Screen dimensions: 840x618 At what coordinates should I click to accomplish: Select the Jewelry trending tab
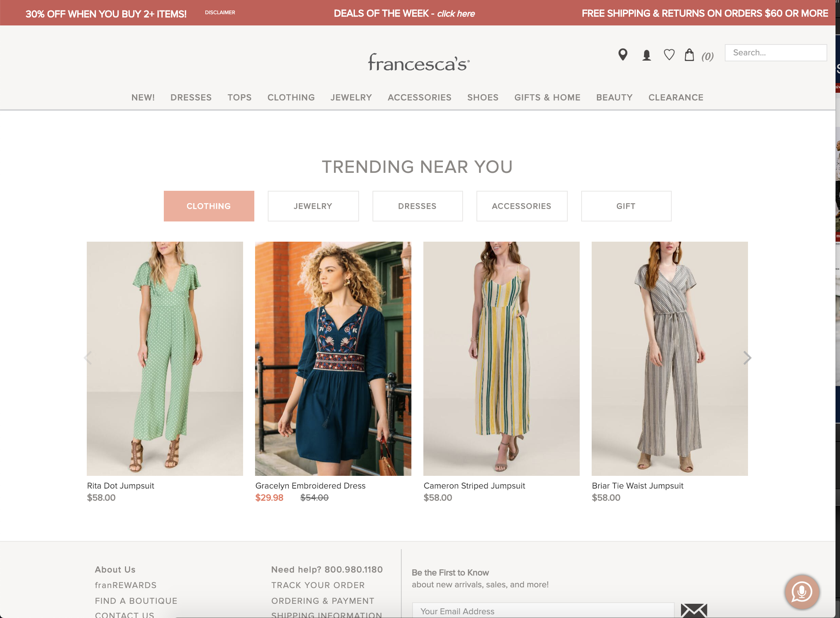pyautogui.click(x=313, y=206)
